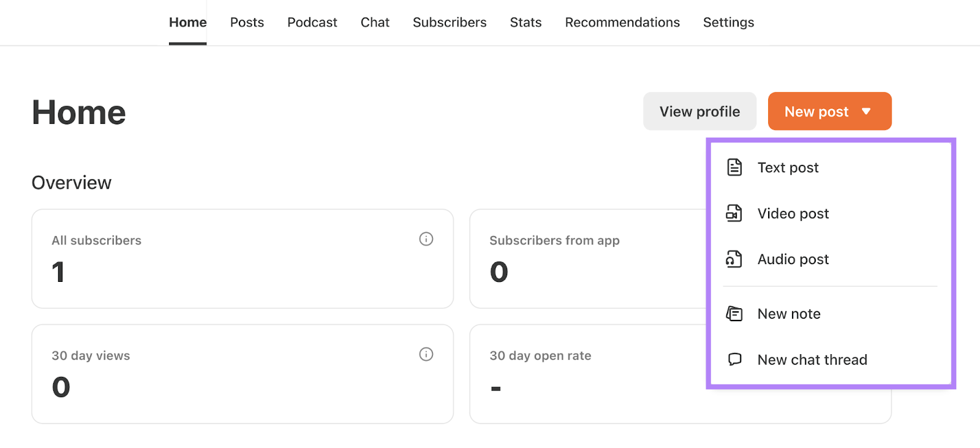
Task: Click the View profile button
Action: click(699, 111)
